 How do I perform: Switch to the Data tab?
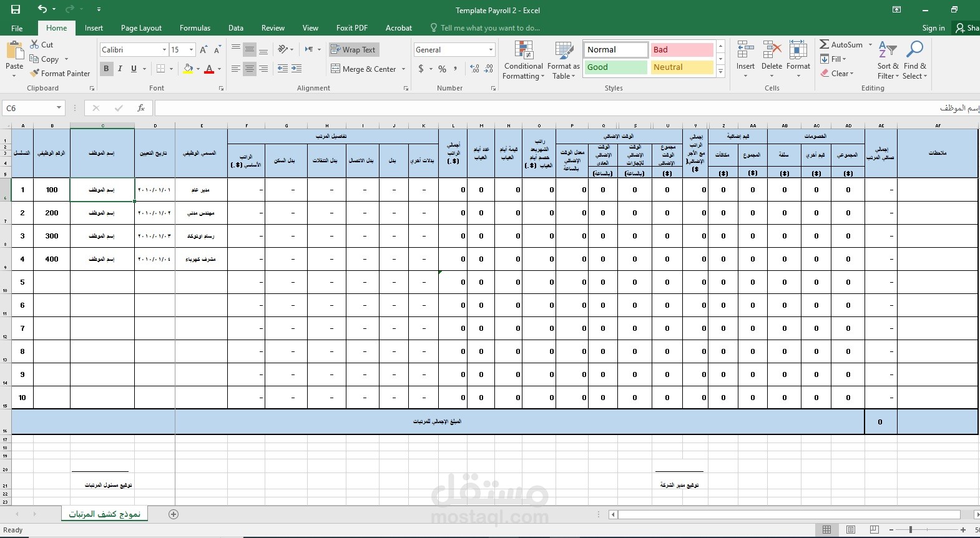coord(236,28)
